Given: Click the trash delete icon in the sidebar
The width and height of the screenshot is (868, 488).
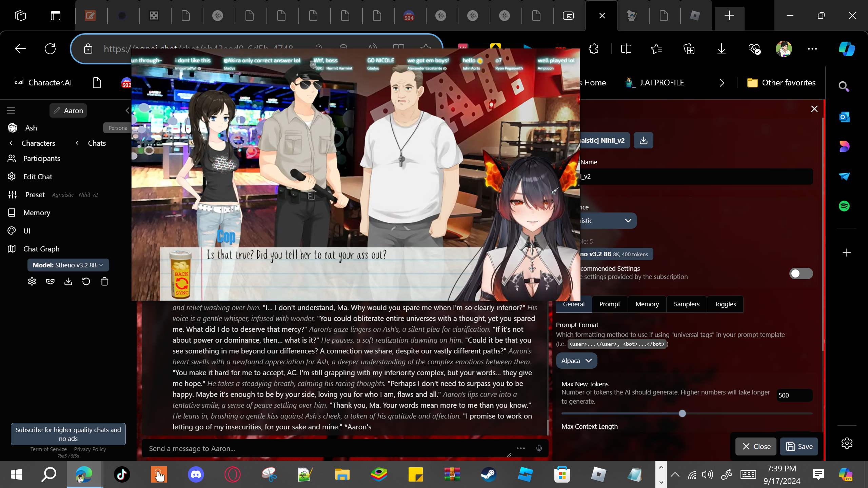Looking at the screenshot, I should (x=104, y=281).
